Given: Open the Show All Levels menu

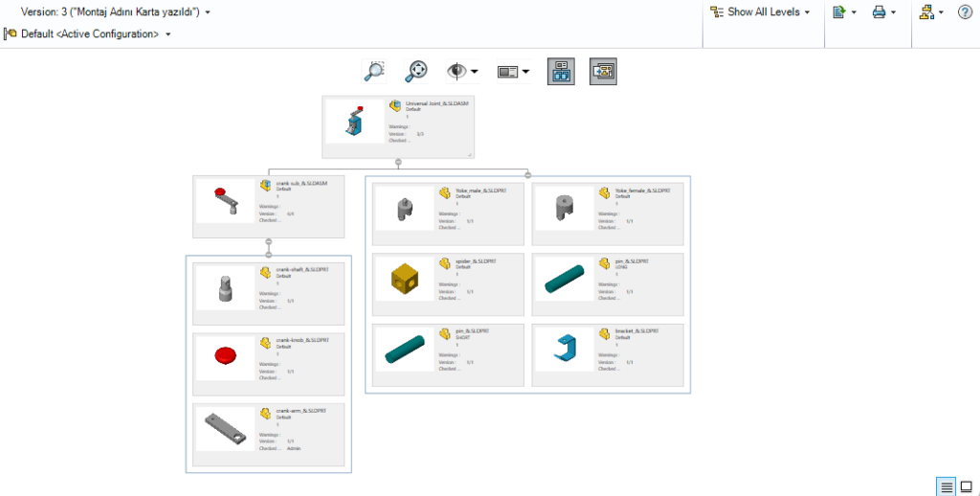Looking at the screenshot, I should [761, 12].
